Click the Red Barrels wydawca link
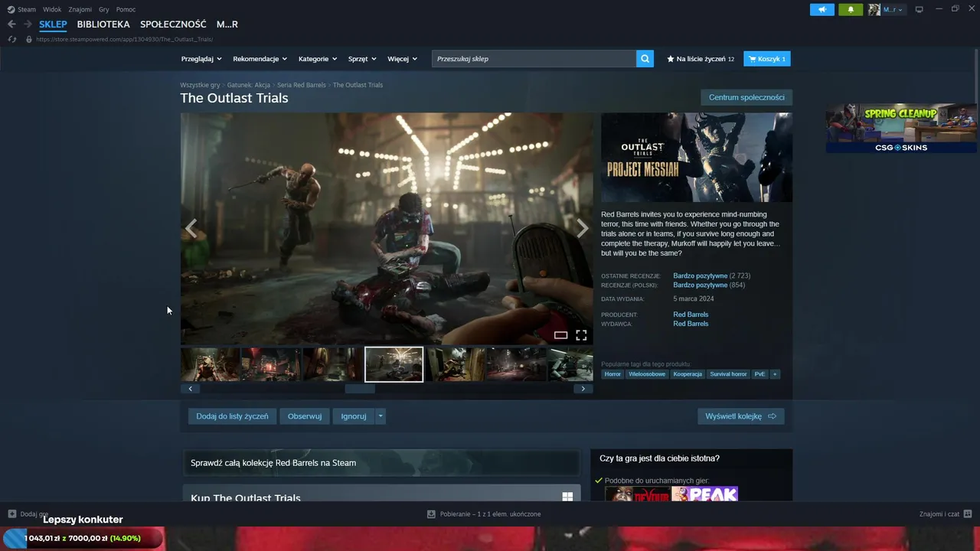980x551 pixels. point(691,324)
